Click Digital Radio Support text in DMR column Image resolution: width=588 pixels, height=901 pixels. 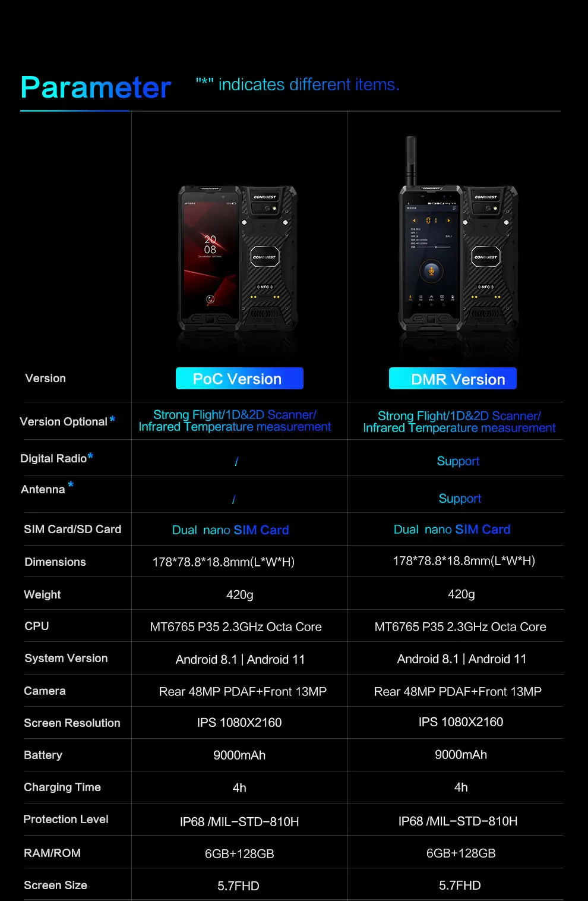pos(458,461)
